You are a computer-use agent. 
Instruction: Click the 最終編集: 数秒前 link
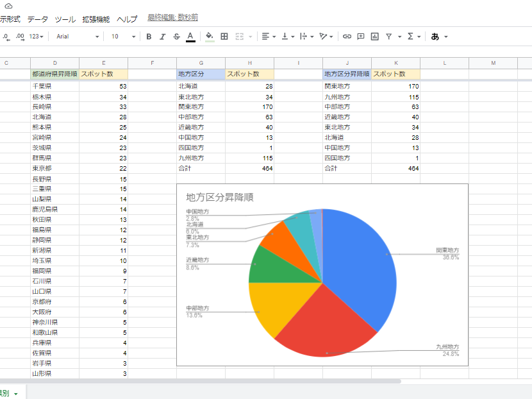tap(172, 18)
